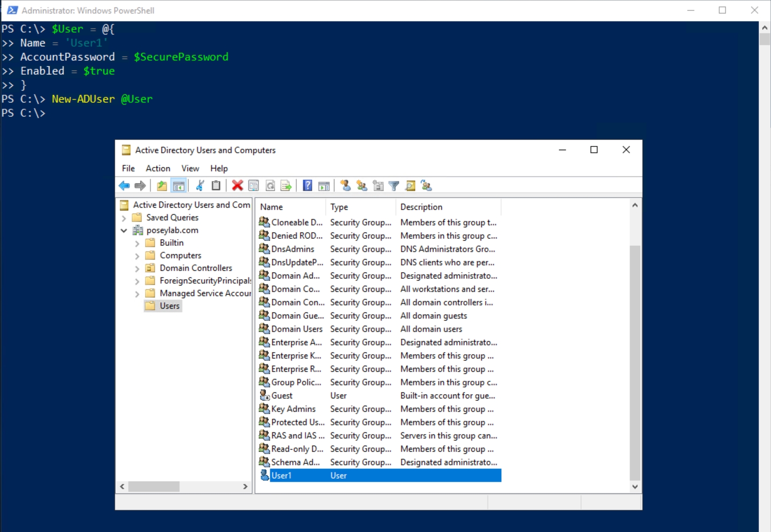Toggle the Show/Hide Console Tree icon

(179, 186)
